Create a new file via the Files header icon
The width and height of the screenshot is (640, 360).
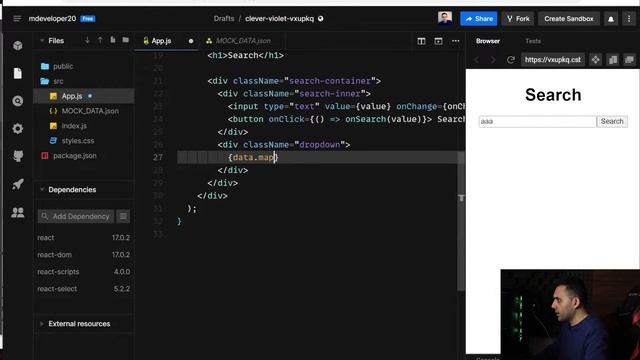(x=113, y=40)
